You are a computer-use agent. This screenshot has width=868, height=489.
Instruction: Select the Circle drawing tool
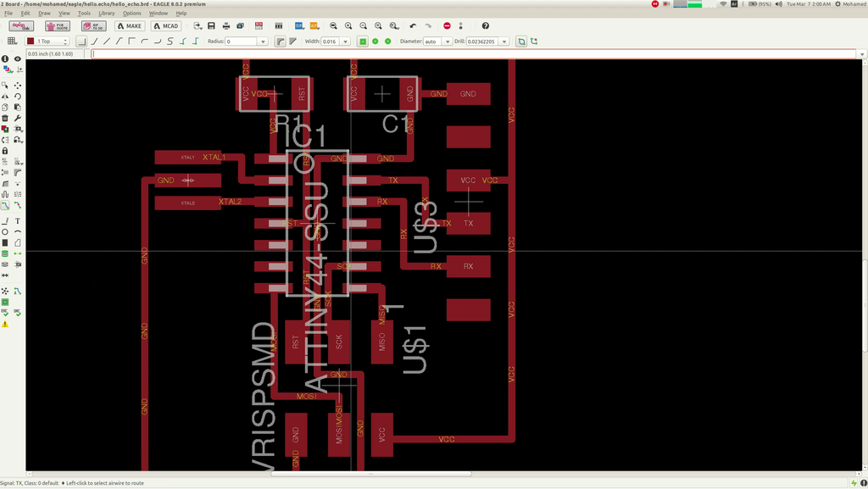(x=5, y=231)
